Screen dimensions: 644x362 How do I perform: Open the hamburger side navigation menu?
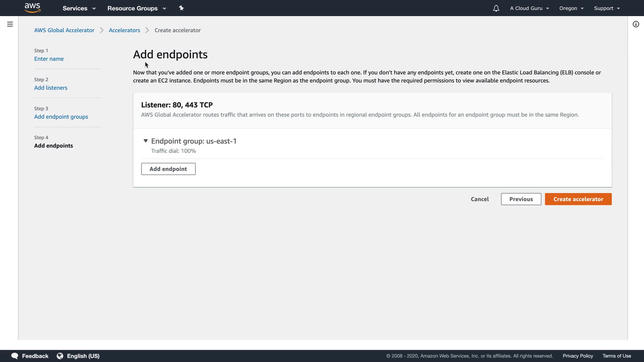[x=10, y=24]
